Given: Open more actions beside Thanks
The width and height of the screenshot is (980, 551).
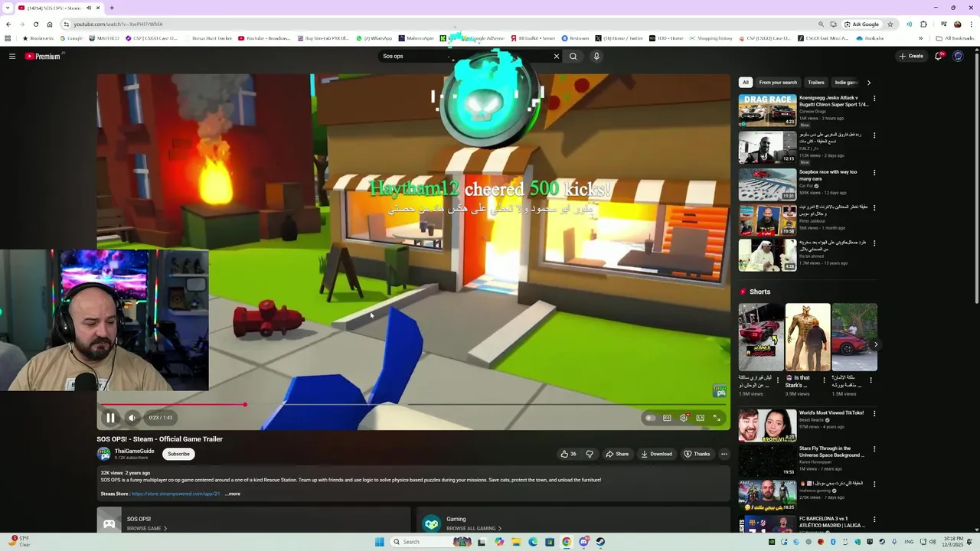Looking at the screenshot, I should point(724,454).
